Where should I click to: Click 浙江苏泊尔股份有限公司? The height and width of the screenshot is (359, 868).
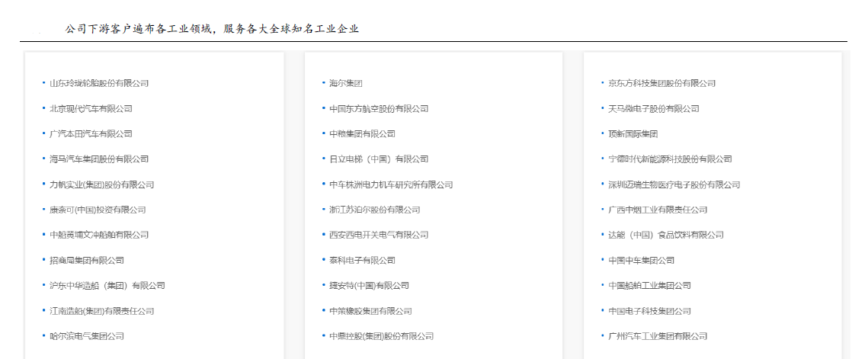pos(375,210)
